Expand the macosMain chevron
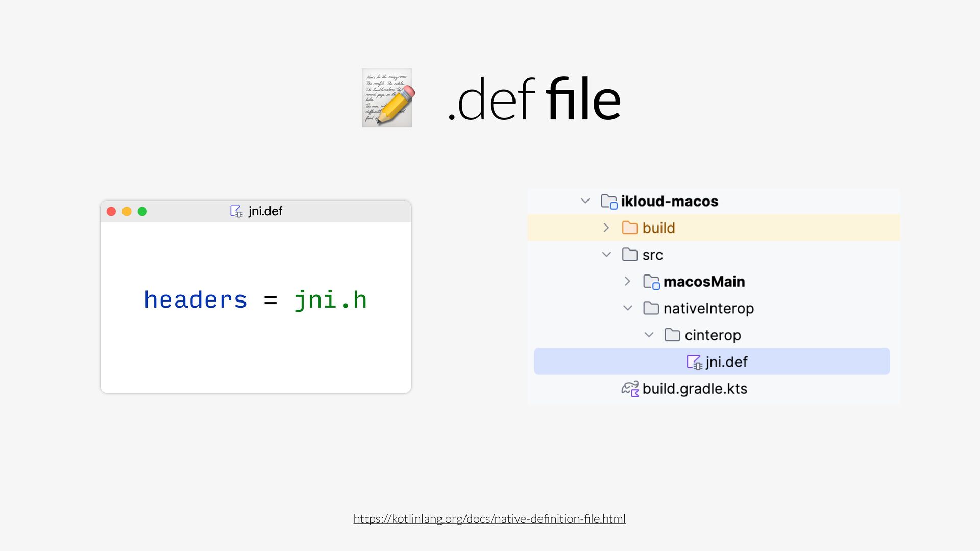 pos(628,282)
